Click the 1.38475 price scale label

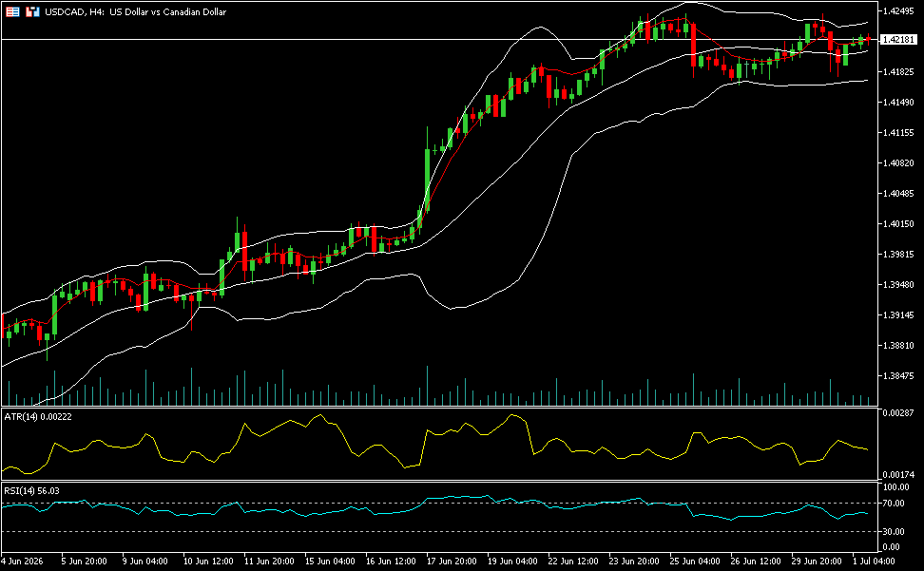[x=898, y=376]
